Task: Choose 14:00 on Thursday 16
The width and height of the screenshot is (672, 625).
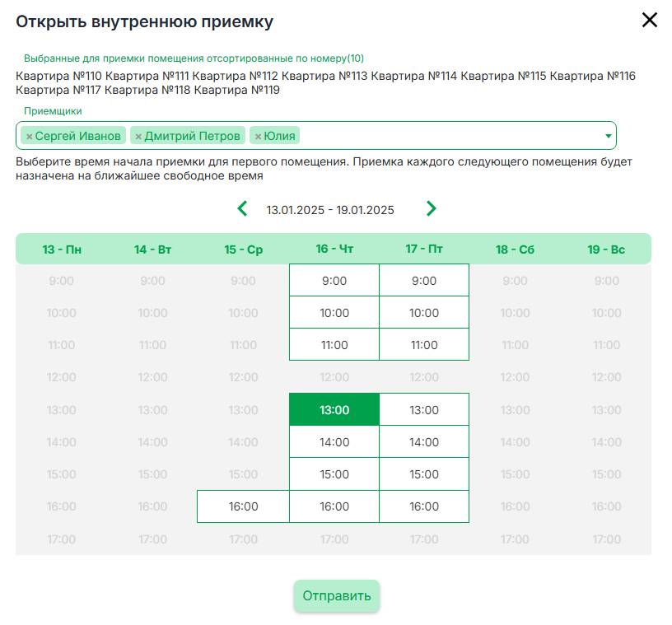Action: pyautogui.click(x=334, y=442)
